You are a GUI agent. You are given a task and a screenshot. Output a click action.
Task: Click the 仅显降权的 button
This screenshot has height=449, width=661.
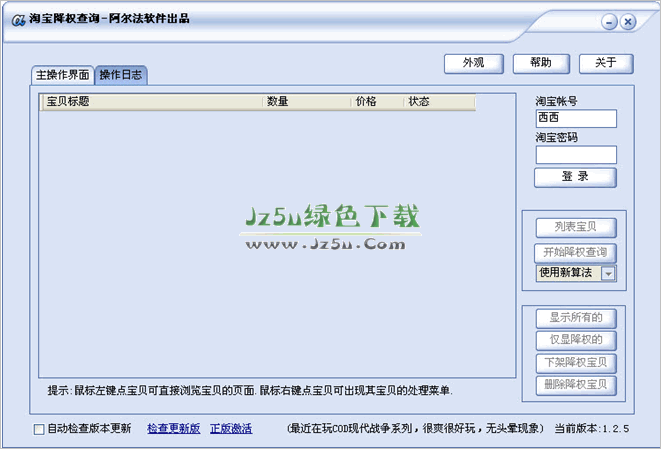(576, 340)
